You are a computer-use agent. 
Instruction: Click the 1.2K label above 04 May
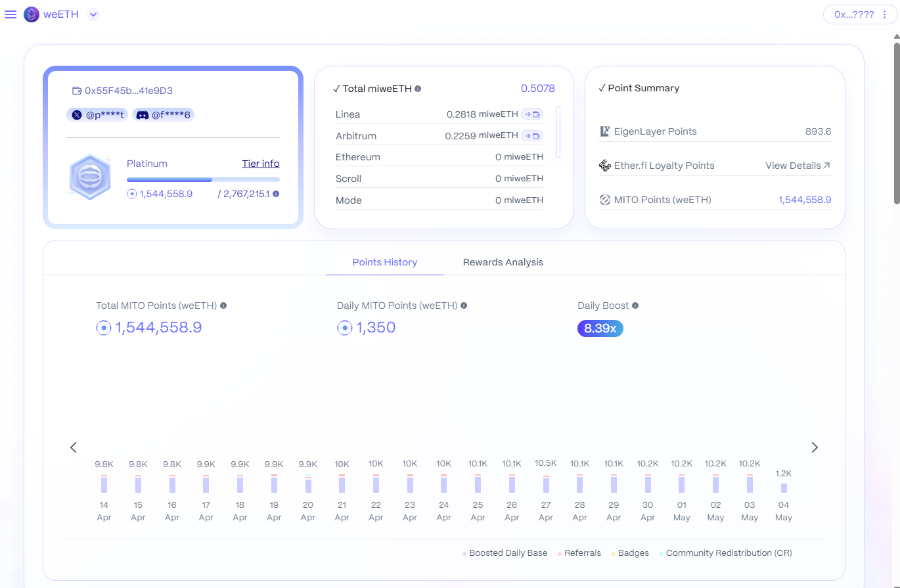point(784,473)
